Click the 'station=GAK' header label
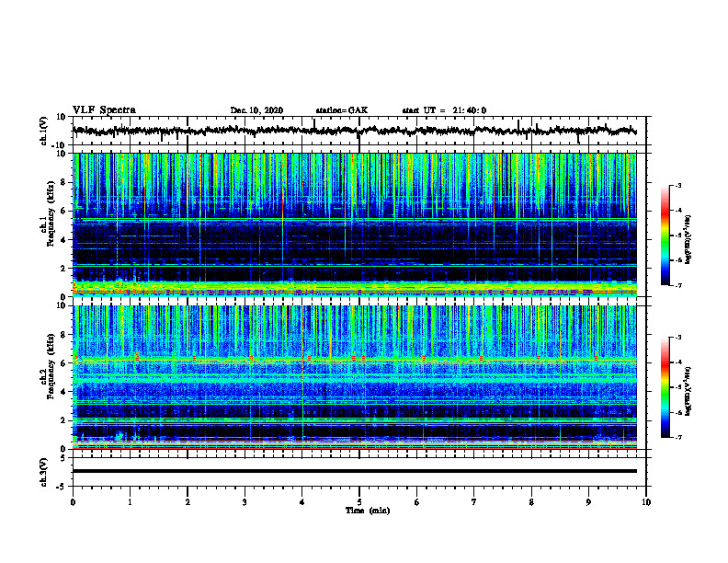The height and width of the screenshot is (563, 728). click(x=342, y=110)
